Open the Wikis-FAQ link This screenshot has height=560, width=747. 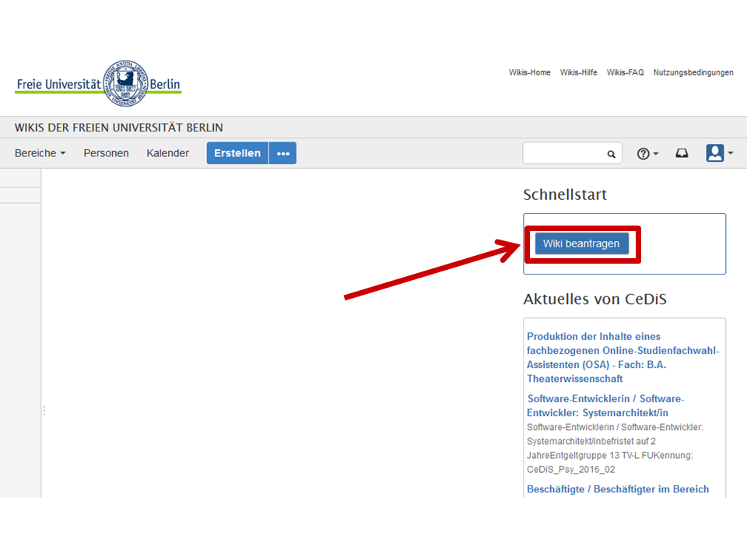625,72
